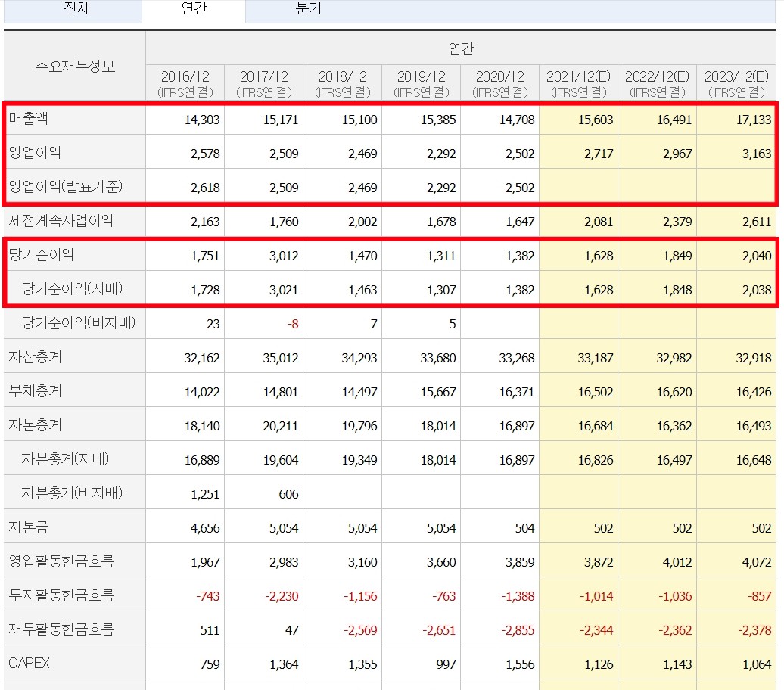Select the 당기순이익(지배) row label
This screenshot has height=690, width=784.
(72, 288)
